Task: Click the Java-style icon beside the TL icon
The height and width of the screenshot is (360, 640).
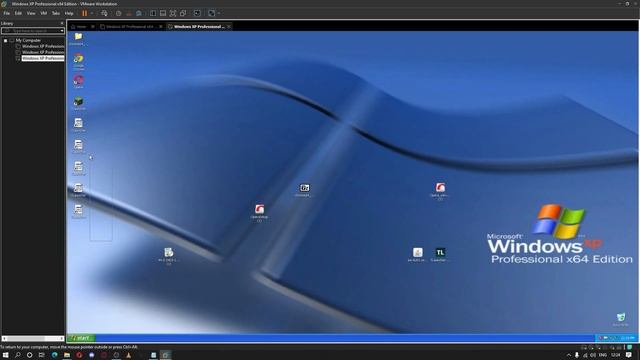Action: (417, 252)
